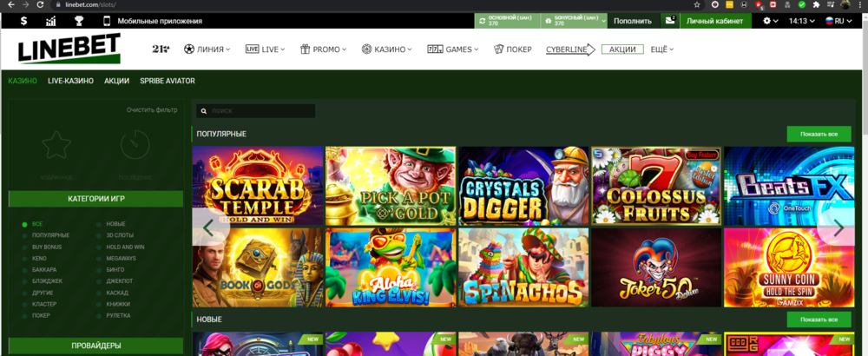868x356 pixels.
Task: Open the messages envelope icon
Action: (x=670, y=21)
